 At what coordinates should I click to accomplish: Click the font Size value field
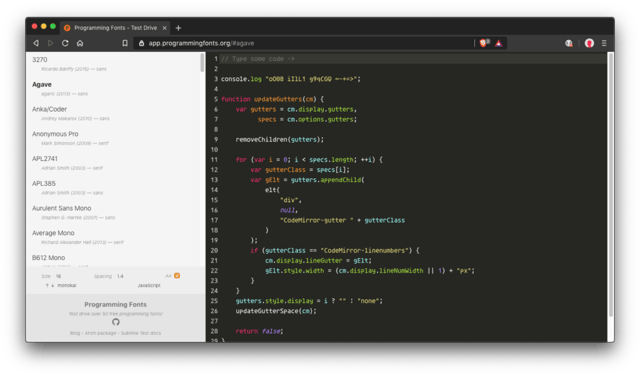click(58, 276)
